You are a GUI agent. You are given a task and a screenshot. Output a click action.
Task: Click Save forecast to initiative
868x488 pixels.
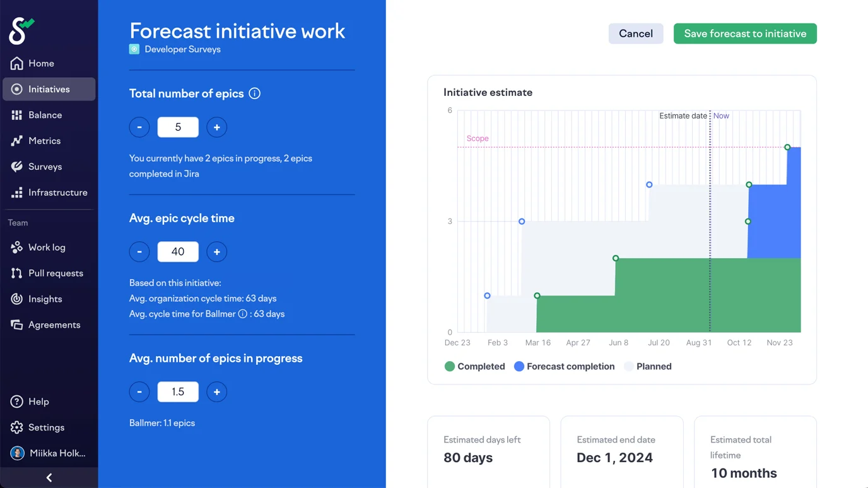coord(745,33)
